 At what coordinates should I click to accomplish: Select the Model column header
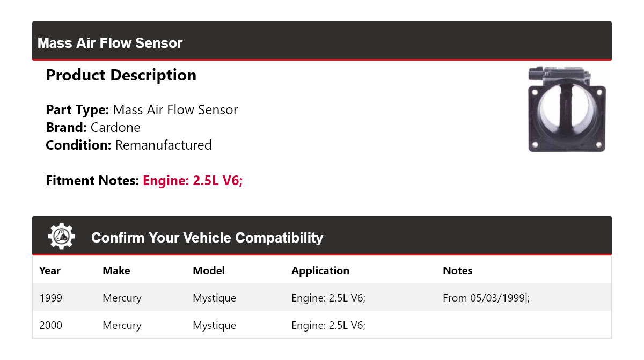[209, 270]
